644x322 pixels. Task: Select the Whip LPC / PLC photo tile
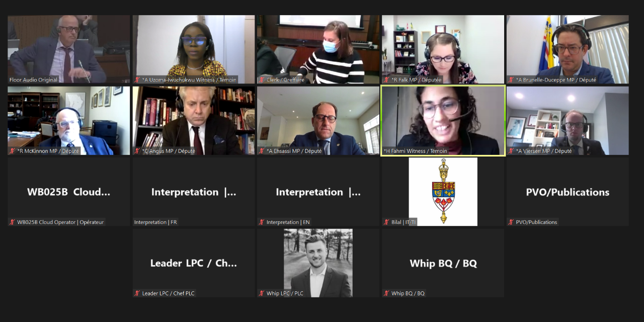coord(318,263)
